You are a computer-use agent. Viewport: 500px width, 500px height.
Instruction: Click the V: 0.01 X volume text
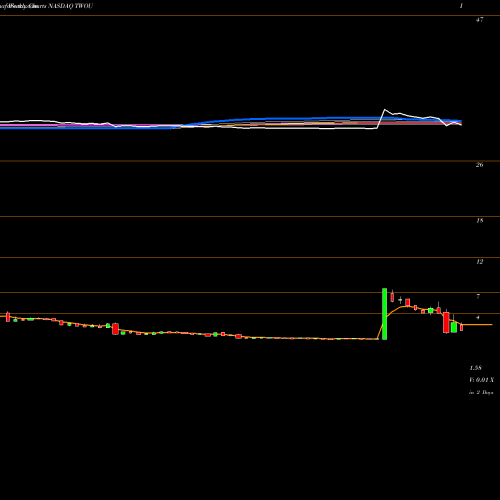click(x=481, y=380)
